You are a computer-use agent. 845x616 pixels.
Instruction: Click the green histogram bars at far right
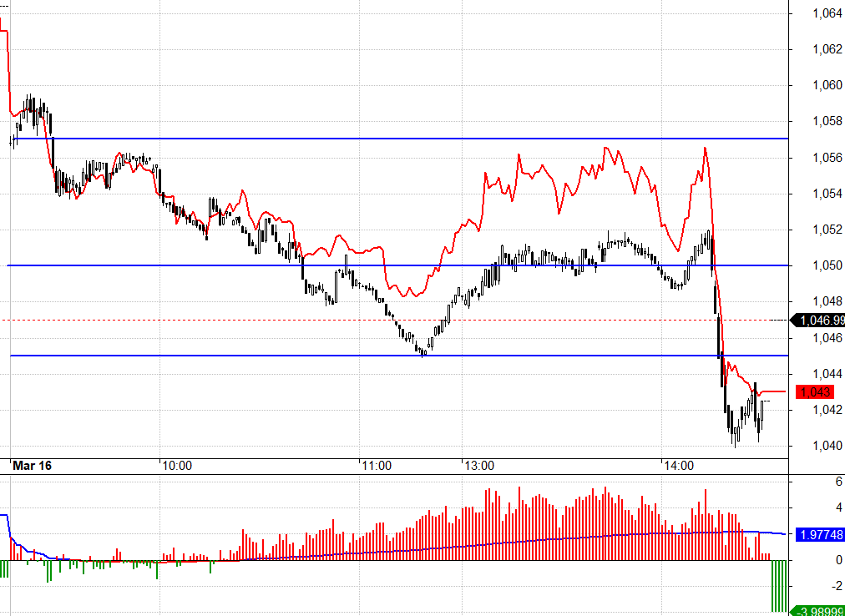click(779, 586)
